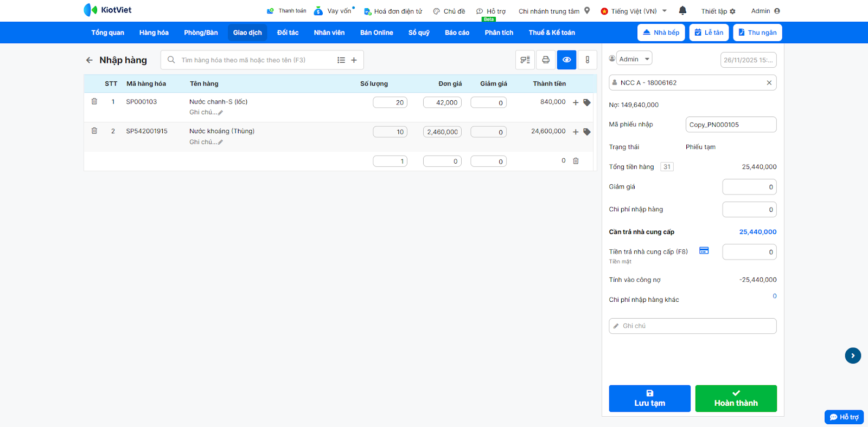Expand the Admin user dropdown in the side panel
The width and height of the screenshot is (868, 427).
click(x=634, y=59)
